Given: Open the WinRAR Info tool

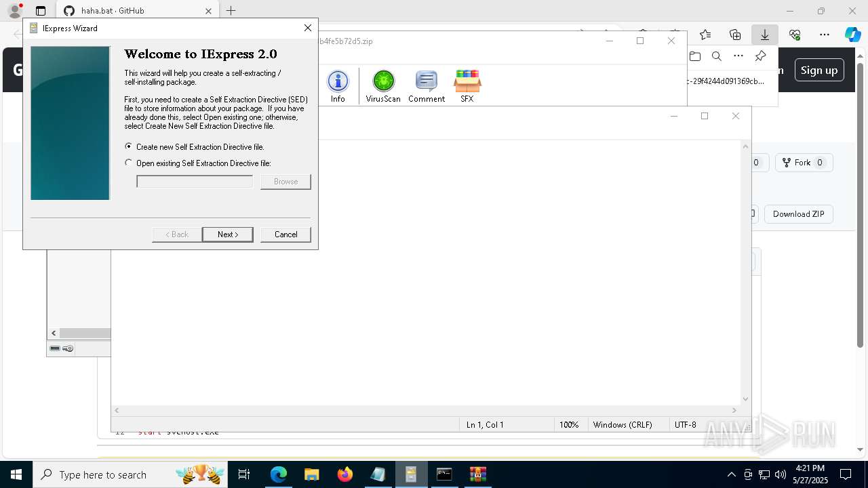Looking at the screenshot, I should coord(338,86).
